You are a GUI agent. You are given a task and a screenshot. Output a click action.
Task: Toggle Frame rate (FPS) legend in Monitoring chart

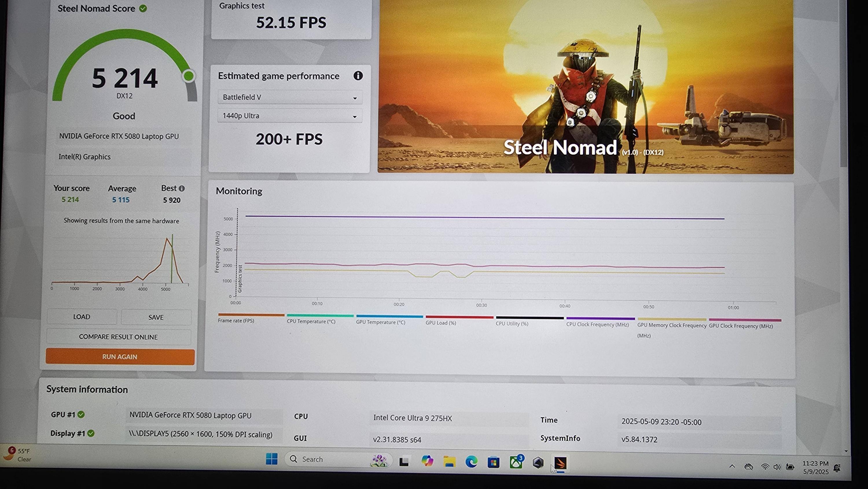(x=236, y=320)
